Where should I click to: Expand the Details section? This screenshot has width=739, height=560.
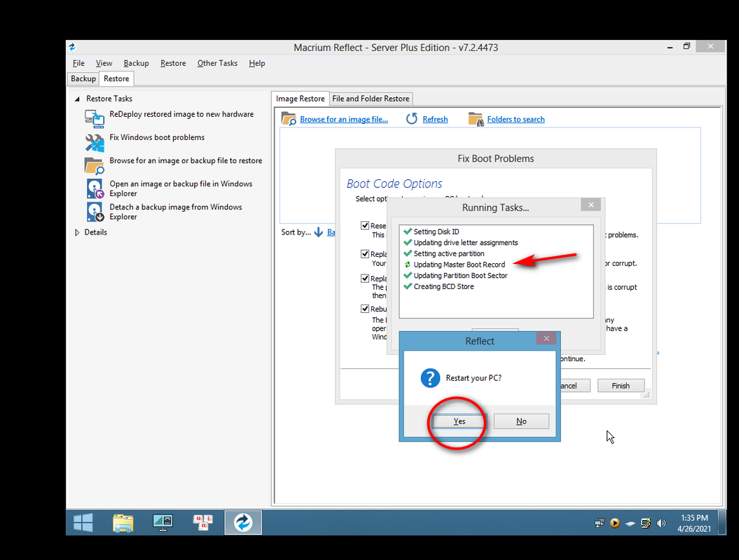77,232
